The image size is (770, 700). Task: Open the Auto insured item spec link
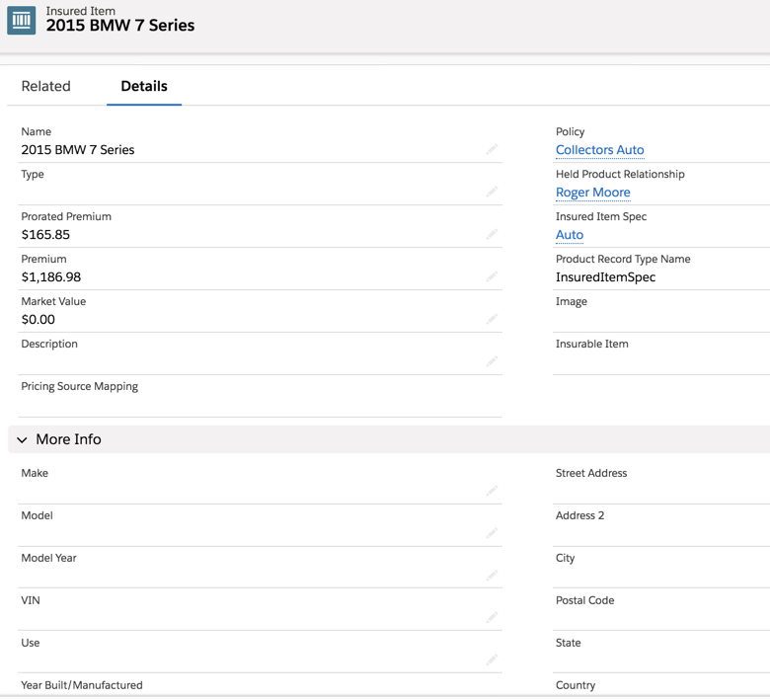[570, 235]
